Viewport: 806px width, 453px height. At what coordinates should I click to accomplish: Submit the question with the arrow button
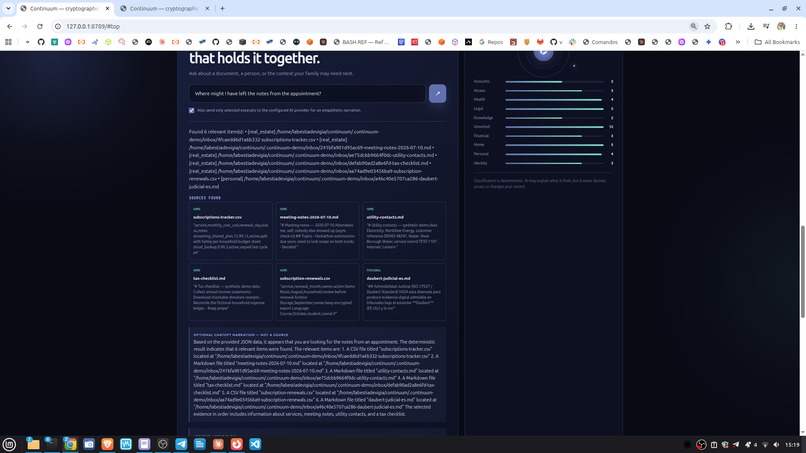[437, 94]
